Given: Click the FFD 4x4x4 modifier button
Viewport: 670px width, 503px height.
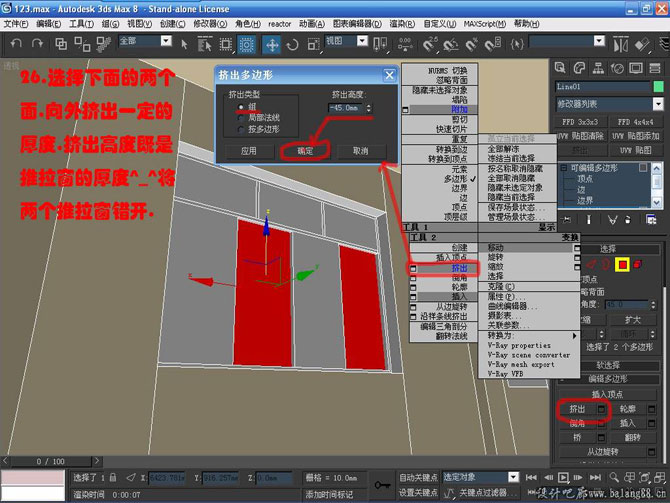Looking at the screenshot, I should (x=635, y=122).
